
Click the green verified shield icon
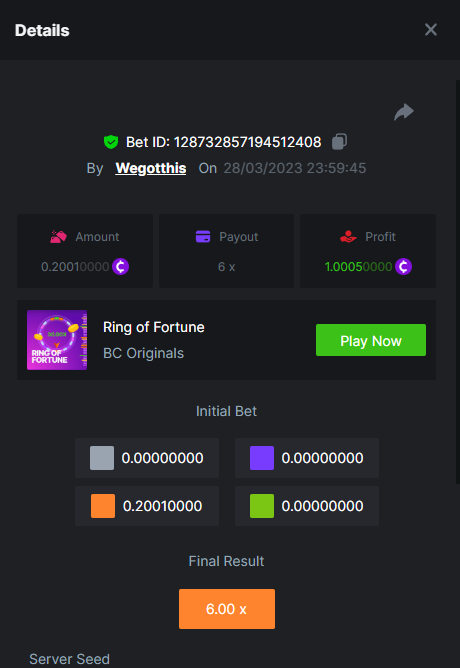pyautogui.click(x=111, y=142)
